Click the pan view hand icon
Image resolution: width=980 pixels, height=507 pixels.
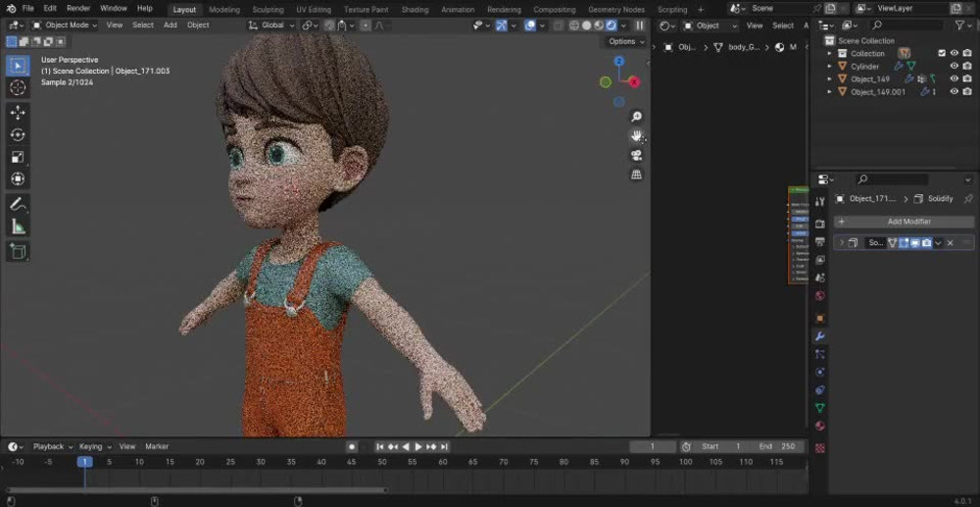tap(636, 135)
